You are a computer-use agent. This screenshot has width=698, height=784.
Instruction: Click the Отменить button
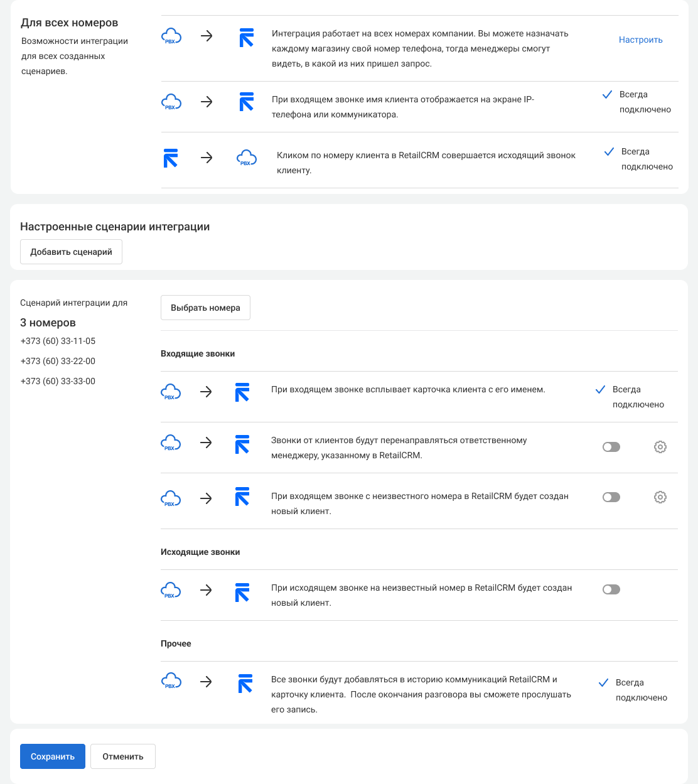[123, 756]
